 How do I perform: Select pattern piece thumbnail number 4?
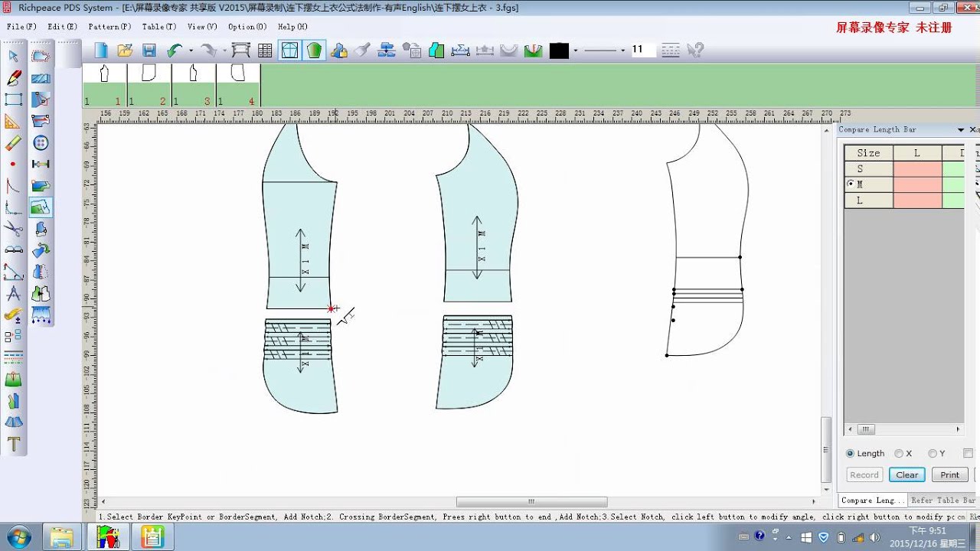pos(237,85)
